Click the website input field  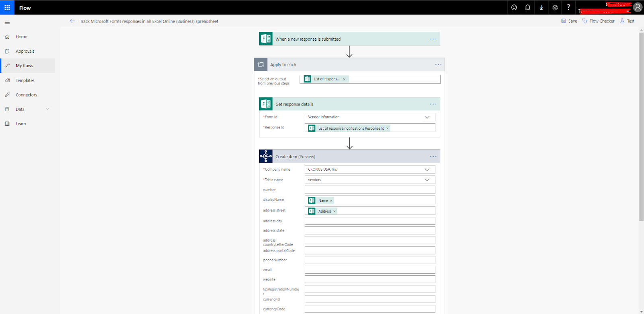click(370, 279)
